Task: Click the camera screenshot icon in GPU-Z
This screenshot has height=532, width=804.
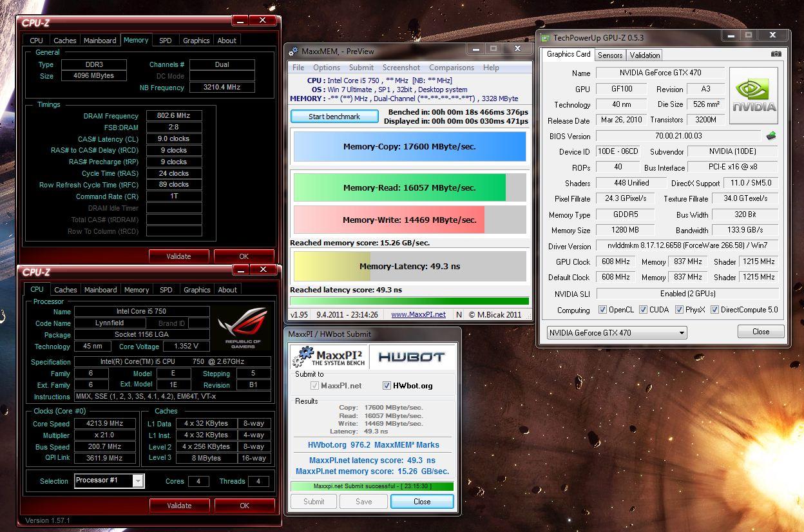Action: (776, 54)
